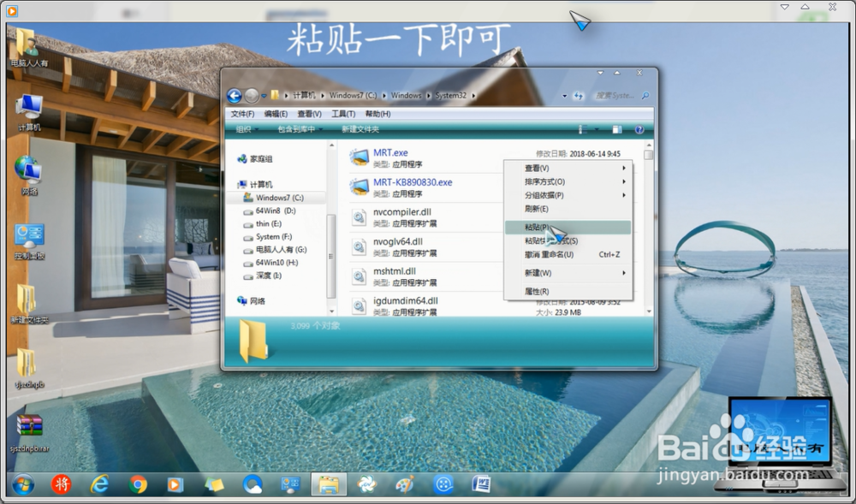Viewport: 856px width, 504px height.
Task: Open the 控制面板 desktop icon
Action: pyautogui.click(x=29, y=241)
